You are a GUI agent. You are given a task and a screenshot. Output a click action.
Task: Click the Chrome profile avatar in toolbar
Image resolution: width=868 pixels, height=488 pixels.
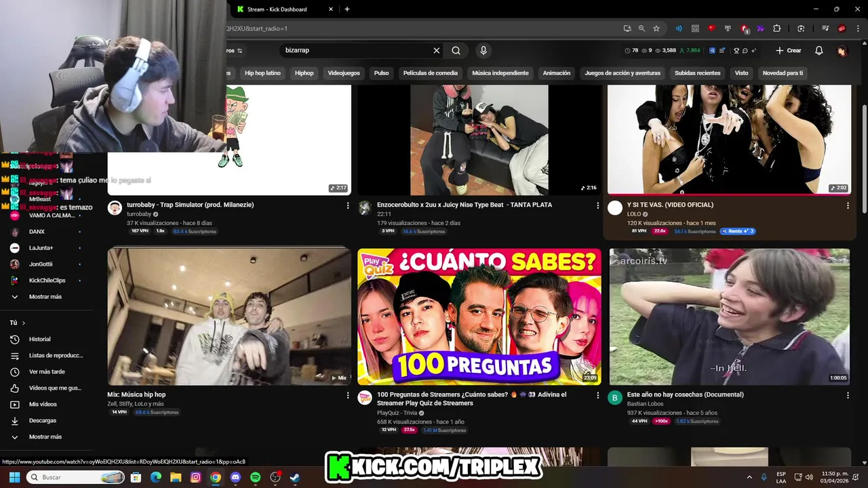point(842,28)
